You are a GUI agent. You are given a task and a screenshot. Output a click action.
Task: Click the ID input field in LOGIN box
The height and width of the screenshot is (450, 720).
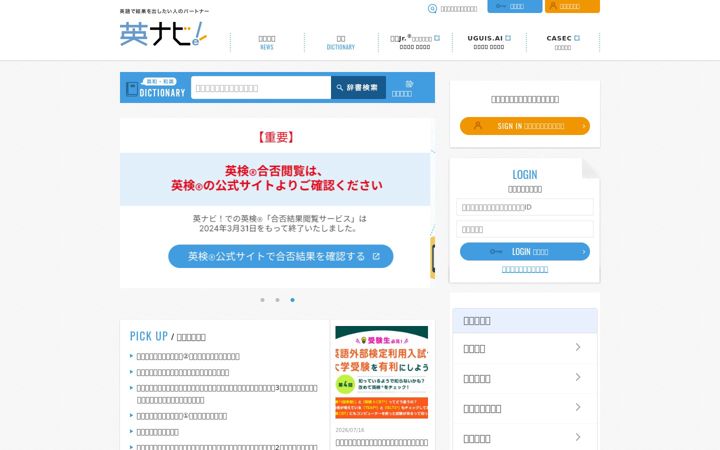pos(525,207)
